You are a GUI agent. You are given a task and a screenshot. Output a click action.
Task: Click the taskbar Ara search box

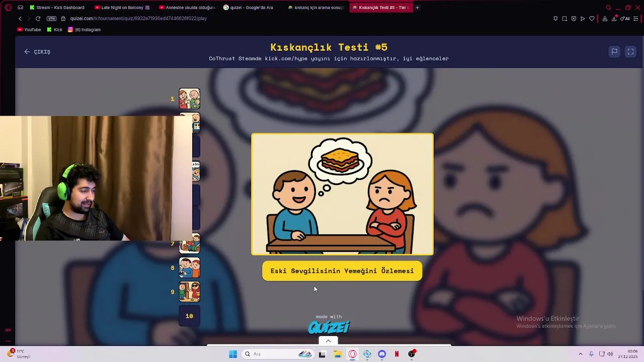278,354
